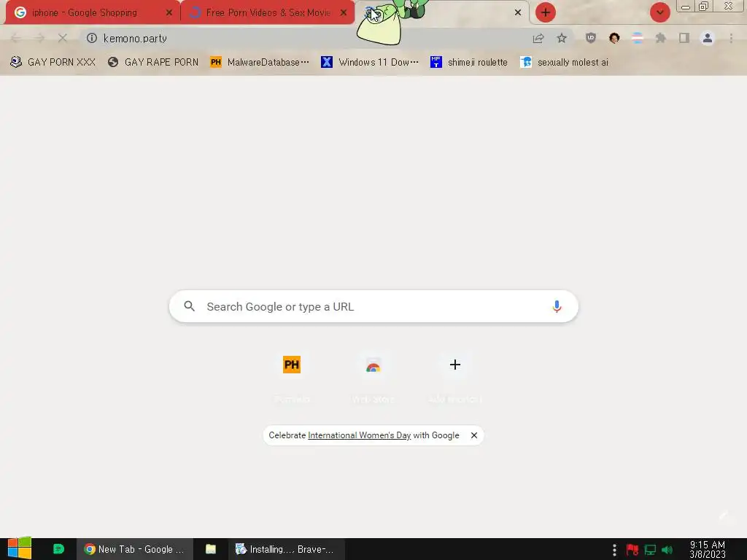Go forward with the forward arrow

pos(39,38)
